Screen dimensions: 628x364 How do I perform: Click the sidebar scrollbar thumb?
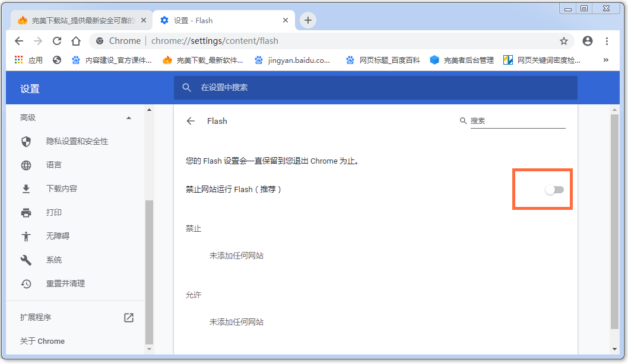coord(149,272)
